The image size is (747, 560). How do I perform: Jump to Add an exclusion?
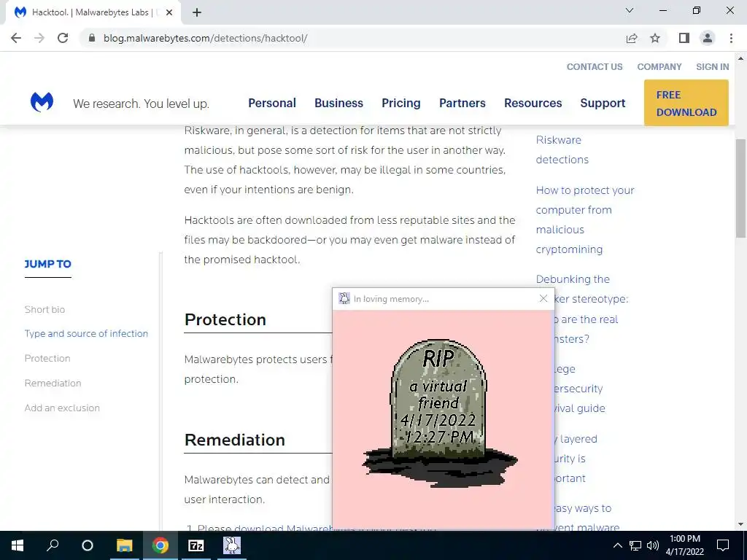coord(62,408)
